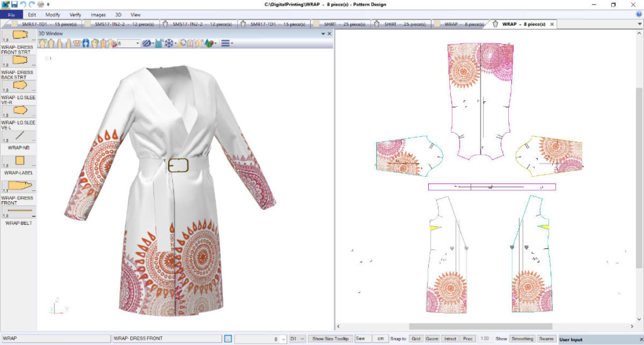Select the WRAP-LABEL piece thumbnail
The image size is (644, 345).
19,161
